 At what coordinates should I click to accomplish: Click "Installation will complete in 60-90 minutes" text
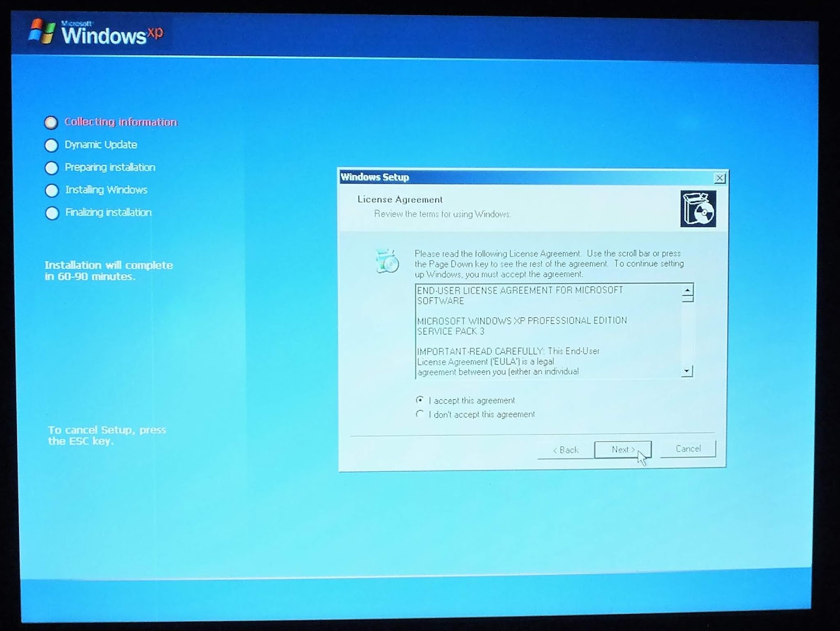coord(109,271)
